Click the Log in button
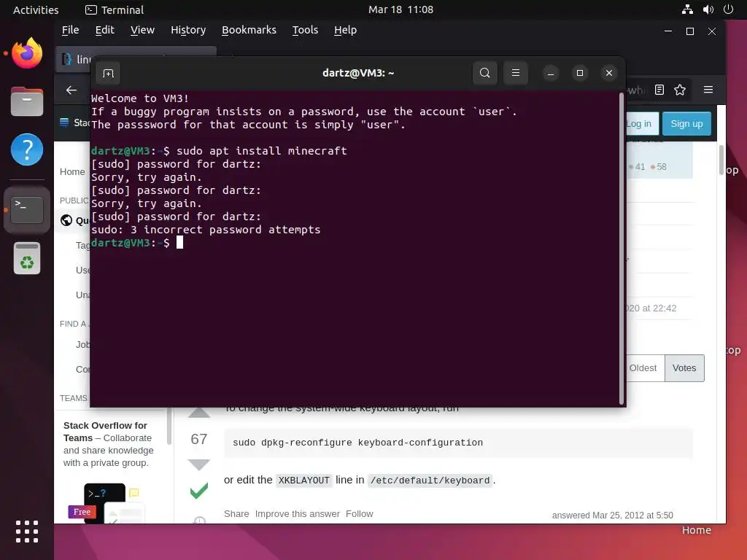Image resolution: width=747 pixels, height=560 pixels. pyautogui.click(x=642, y=124)
